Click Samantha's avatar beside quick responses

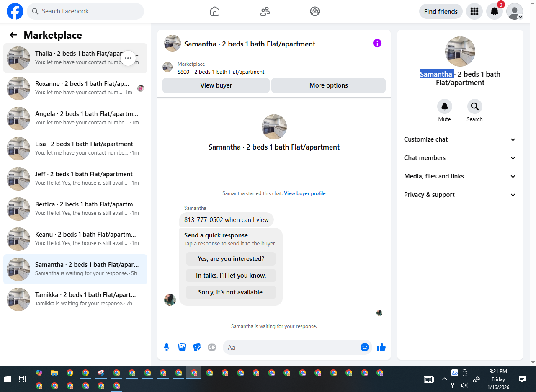pos(170,300)
